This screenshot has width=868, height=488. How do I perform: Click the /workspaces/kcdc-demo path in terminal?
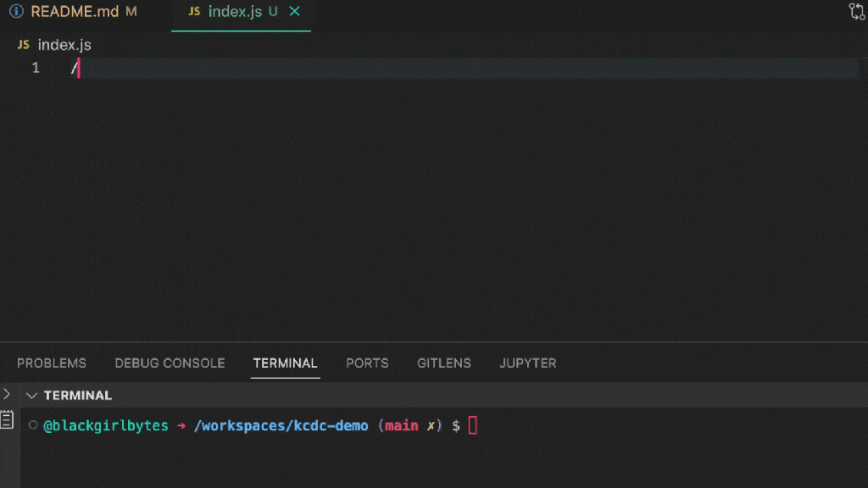click(281, 425)
